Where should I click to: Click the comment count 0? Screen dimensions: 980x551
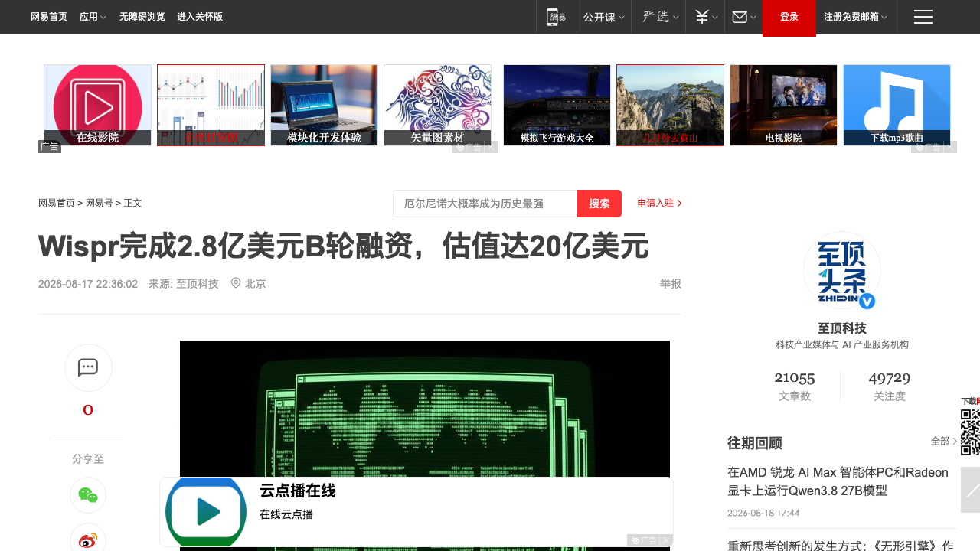tap(88, 411)
